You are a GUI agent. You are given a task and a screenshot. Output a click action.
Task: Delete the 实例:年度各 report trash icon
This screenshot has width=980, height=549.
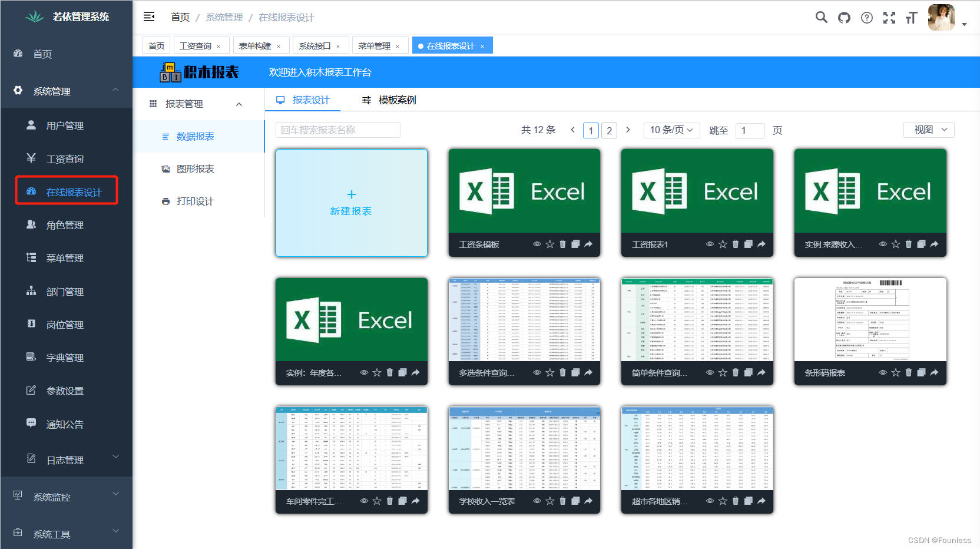pyautogui.click(x=389, y=372)
